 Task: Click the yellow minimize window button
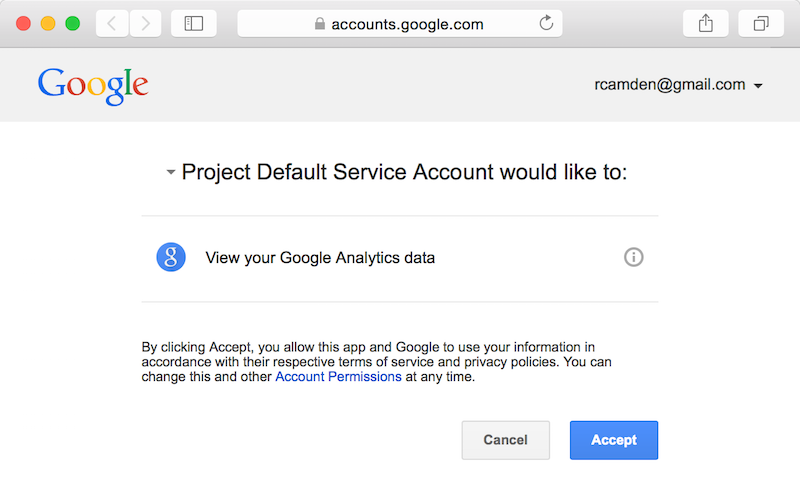(x=48, y=23)
